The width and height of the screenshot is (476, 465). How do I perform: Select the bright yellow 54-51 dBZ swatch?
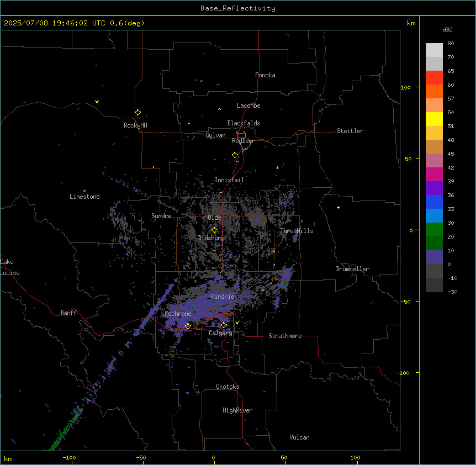434,119
